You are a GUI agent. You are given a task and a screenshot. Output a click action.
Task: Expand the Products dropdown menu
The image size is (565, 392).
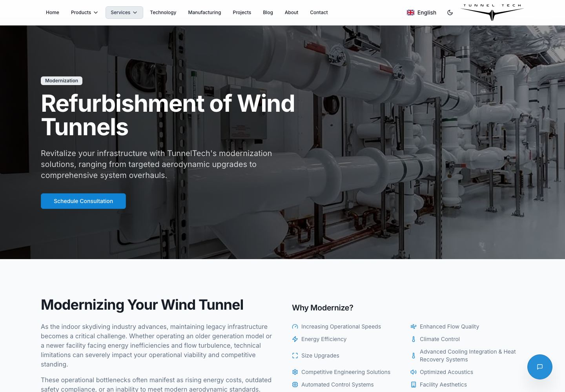(x=84, y=13)
